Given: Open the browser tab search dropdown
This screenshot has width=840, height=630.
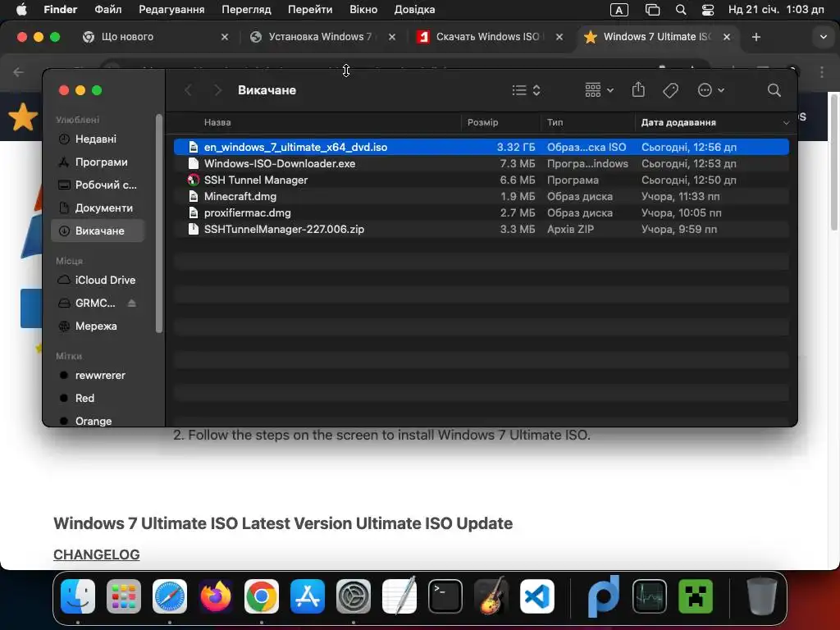Looking at the screenshot, I should tap(824, 37).
